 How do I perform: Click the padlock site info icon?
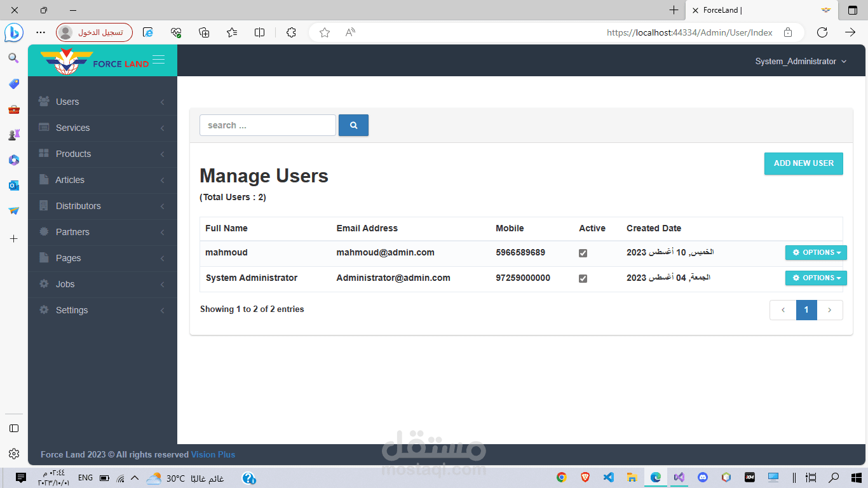tap(788, 32)
